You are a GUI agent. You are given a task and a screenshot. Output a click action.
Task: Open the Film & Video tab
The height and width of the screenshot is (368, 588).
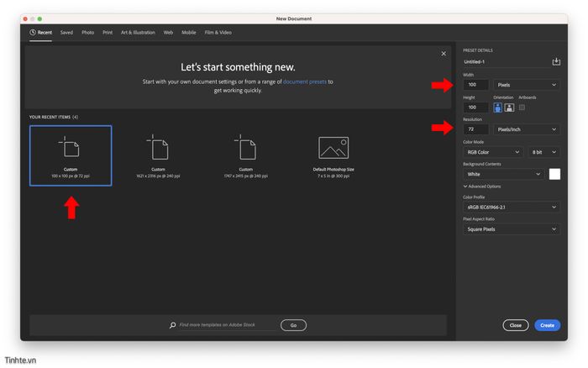point(218,33)
